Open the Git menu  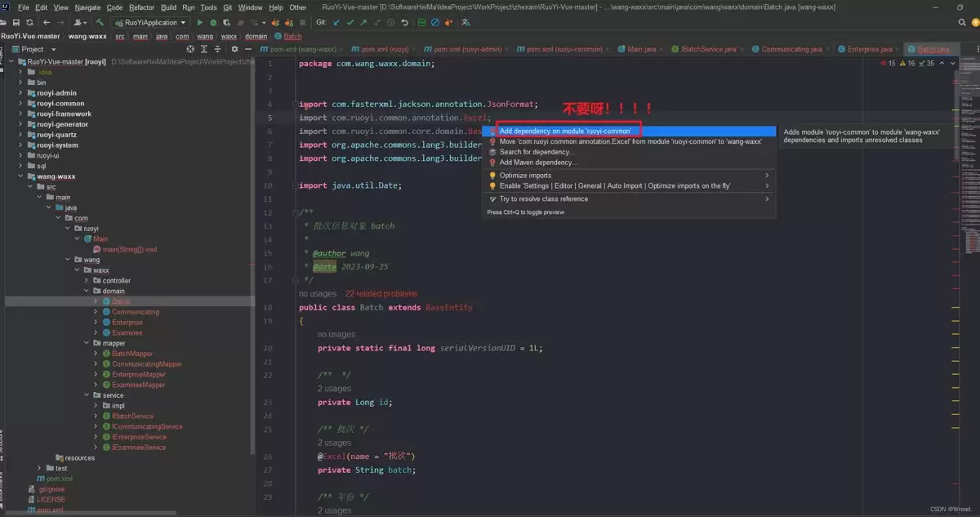(227, 7)
